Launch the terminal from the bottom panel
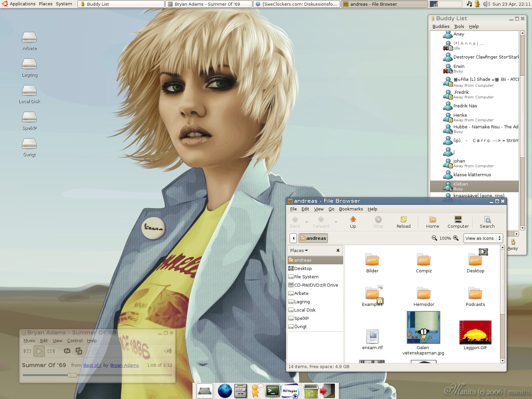Viewport: 532px width, 399px height. pyautogui.click(x=272, y=391)
